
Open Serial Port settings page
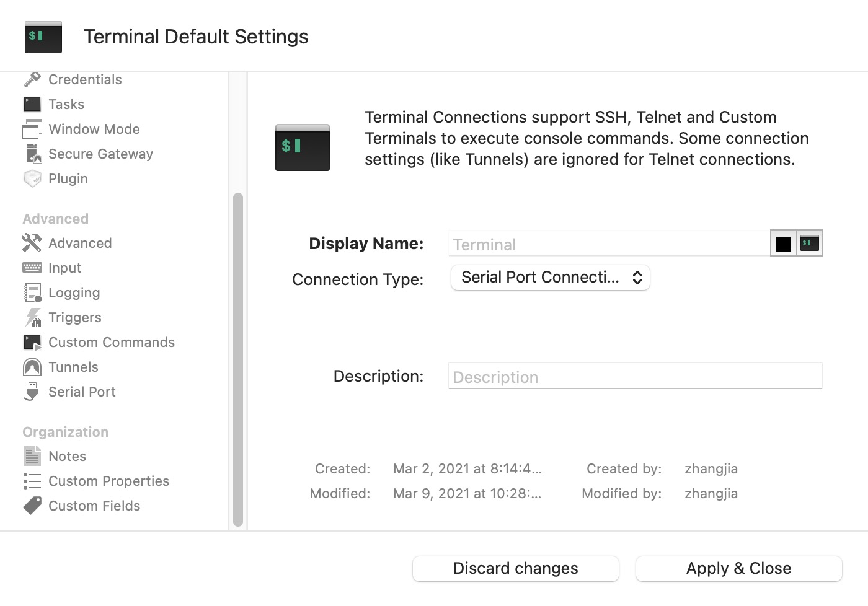(82, 392)
